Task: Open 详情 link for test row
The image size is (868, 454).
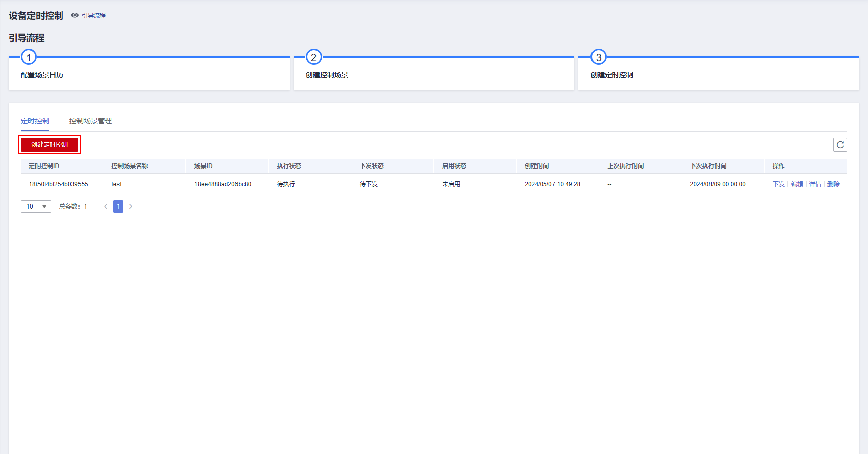Action: 815,184
